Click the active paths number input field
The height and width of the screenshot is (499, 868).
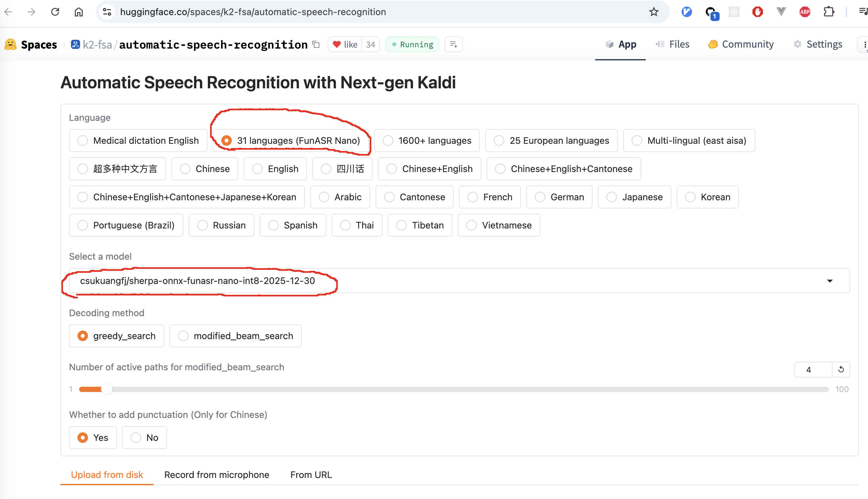coord(813,369)
